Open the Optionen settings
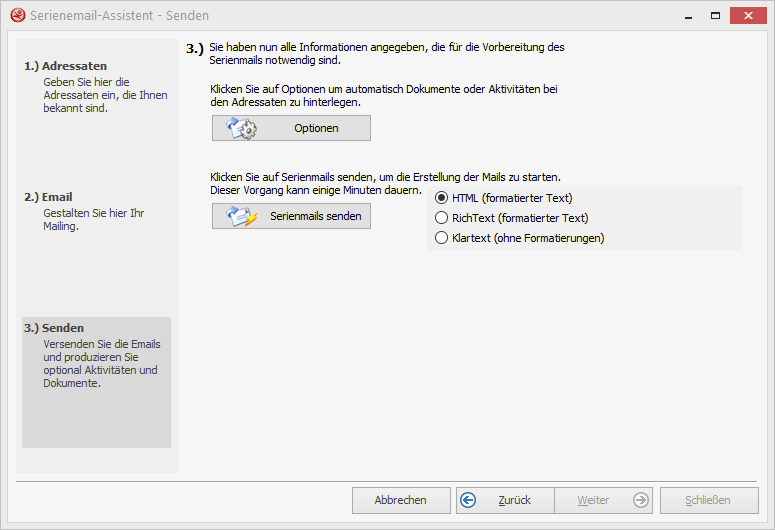This screenshot has height=530, width=775. pos(291,128)
